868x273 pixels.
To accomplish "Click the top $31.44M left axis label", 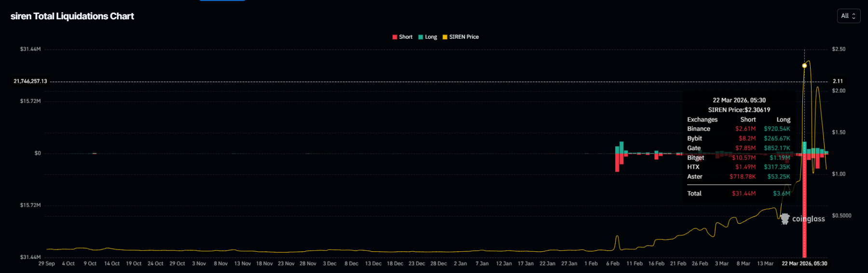I will click(x=30, y=49).
